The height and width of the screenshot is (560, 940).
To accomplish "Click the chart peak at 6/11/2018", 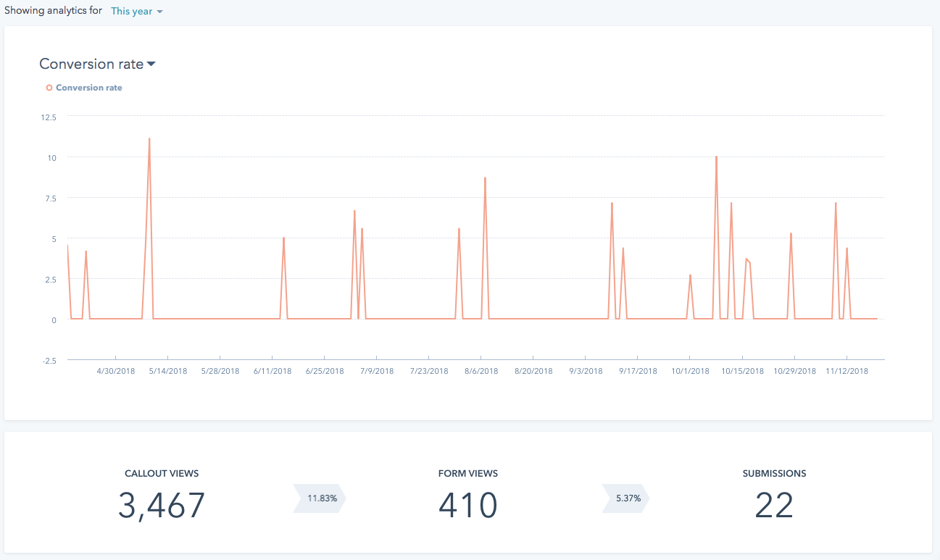I will pos(283,238).
